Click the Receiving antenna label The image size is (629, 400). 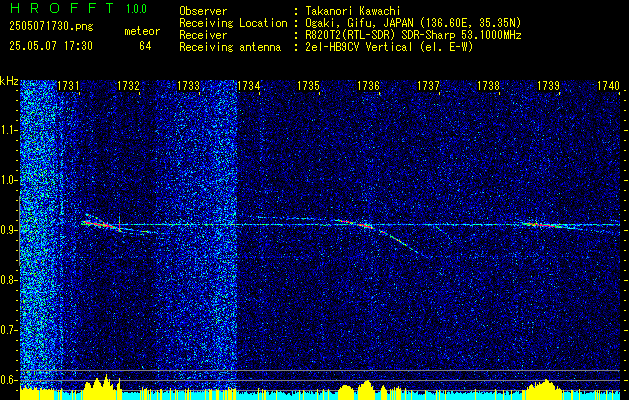(230, 47)
